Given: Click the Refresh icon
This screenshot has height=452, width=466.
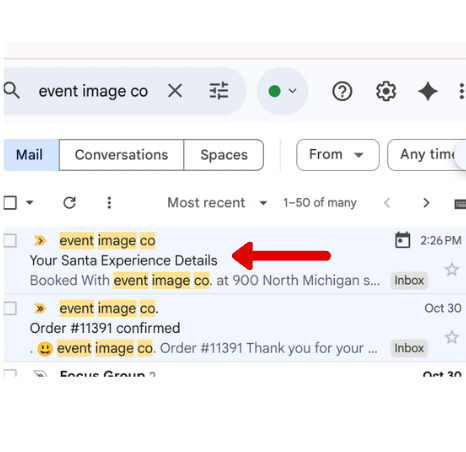Looking at the screenshot, I should click(70, 203).
